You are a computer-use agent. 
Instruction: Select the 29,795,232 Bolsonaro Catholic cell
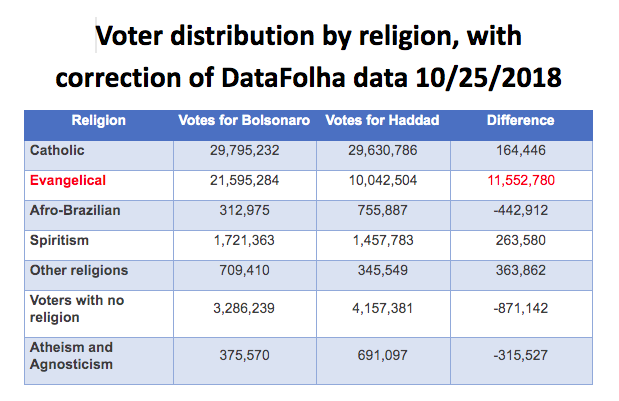pos(246,151)
